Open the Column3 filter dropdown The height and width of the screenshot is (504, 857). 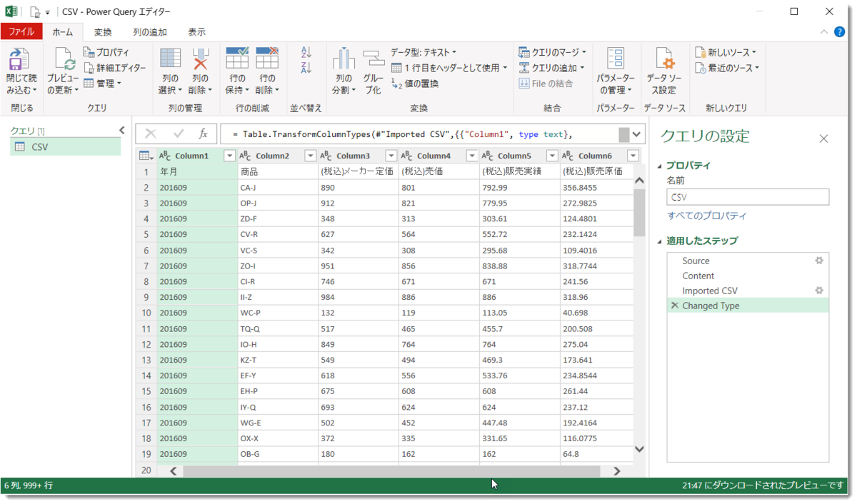tap(391, 156)
